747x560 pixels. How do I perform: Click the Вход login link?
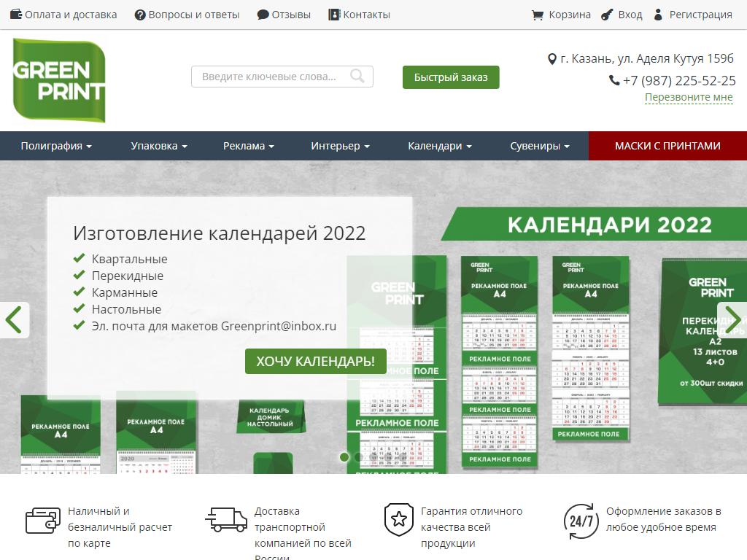click(622, 15)
